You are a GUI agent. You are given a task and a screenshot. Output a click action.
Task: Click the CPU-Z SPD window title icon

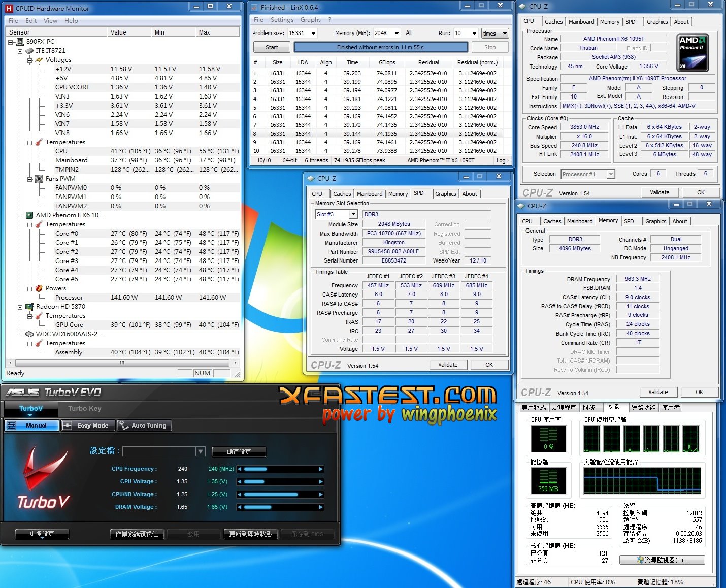pyautogui.click(x=311, y=178)
